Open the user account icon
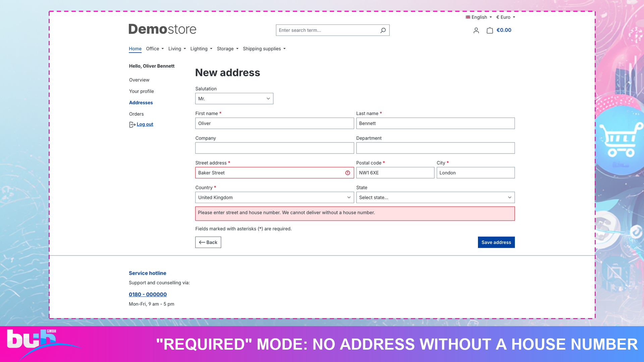The image size is (644, 362). click(476, 31)
